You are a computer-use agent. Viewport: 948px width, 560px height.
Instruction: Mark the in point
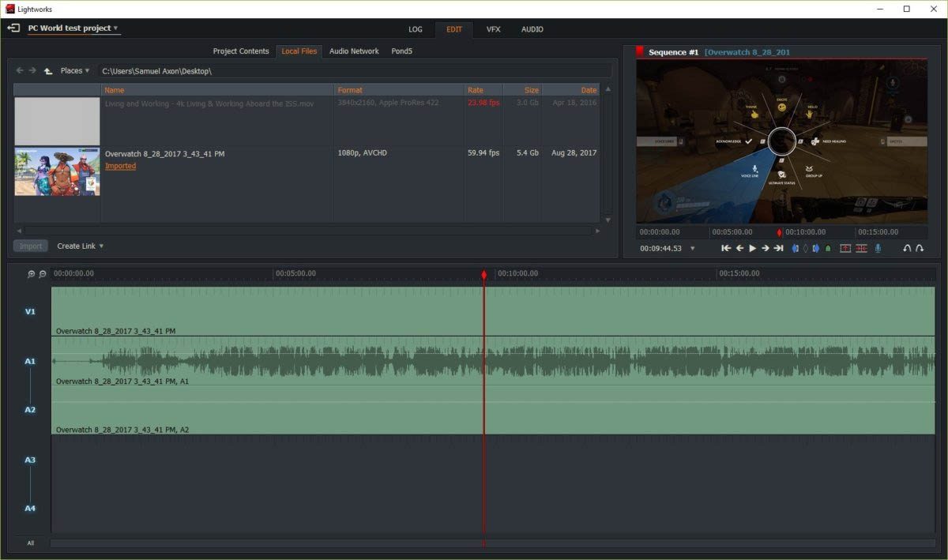coord(796,248)
